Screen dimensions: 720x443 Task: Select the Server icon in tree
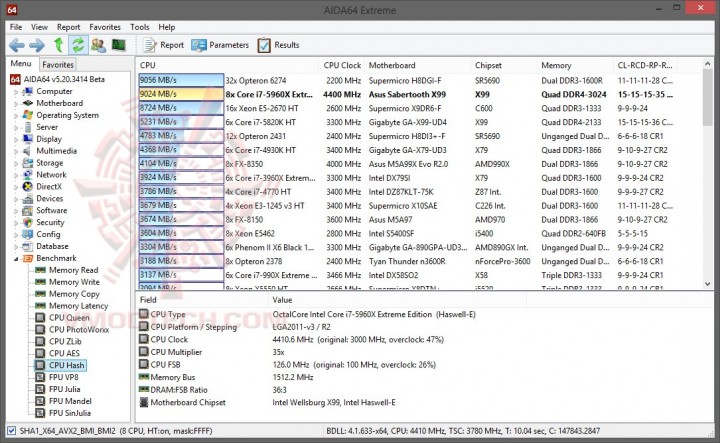(x=28, y=127)
